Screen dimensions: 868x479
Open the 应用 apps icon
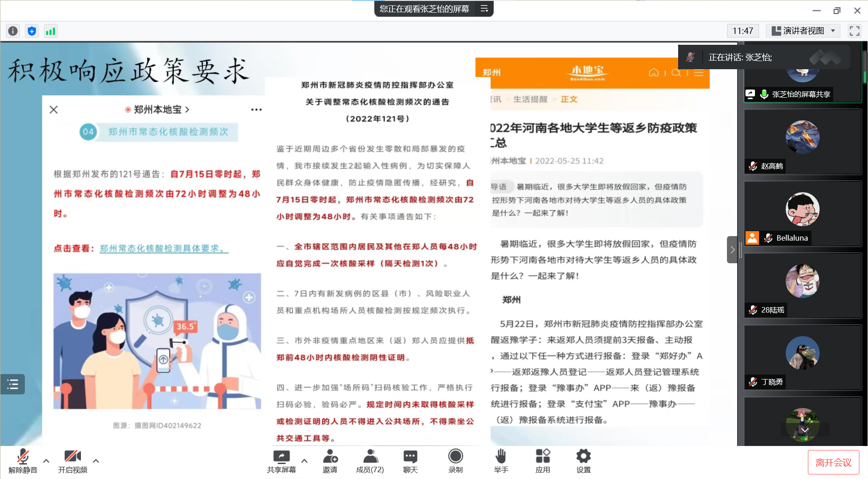[x=543, y=461]
